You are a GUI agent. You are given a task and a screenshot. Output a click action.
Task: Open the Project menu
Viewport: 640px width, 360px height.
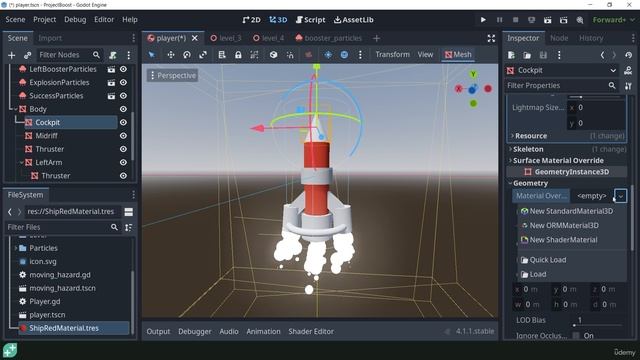click(x=44, y=20)
